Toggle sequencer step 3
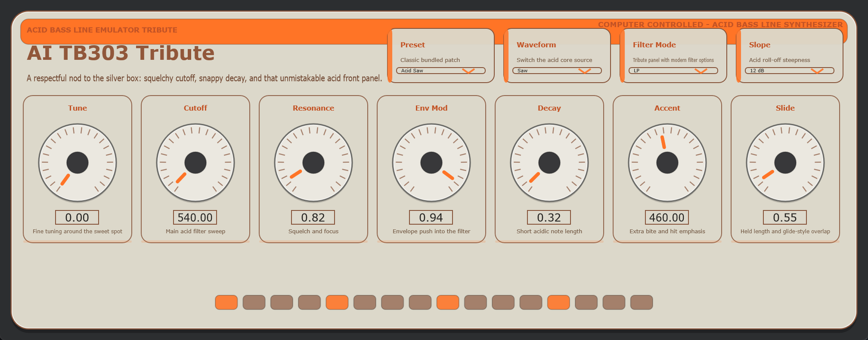This screenshot has height=340, width=868. [282, 302]
